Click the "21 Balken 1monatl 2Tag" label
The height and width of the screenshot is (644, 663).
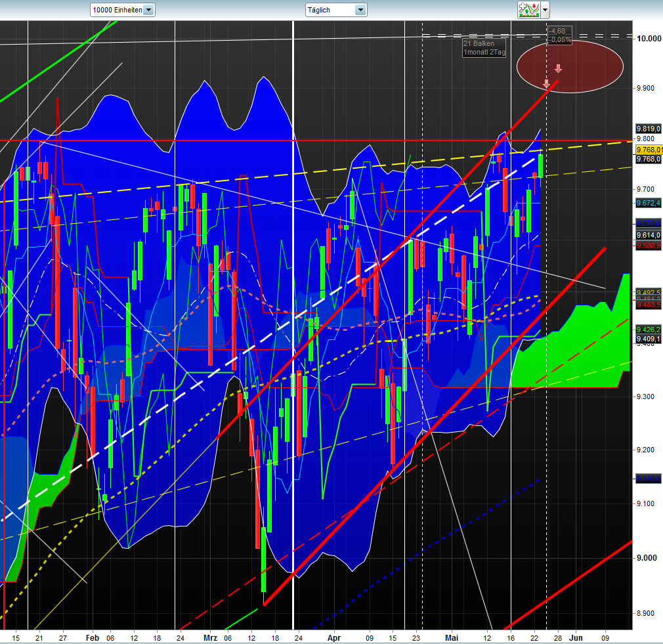tap(484, 47)
